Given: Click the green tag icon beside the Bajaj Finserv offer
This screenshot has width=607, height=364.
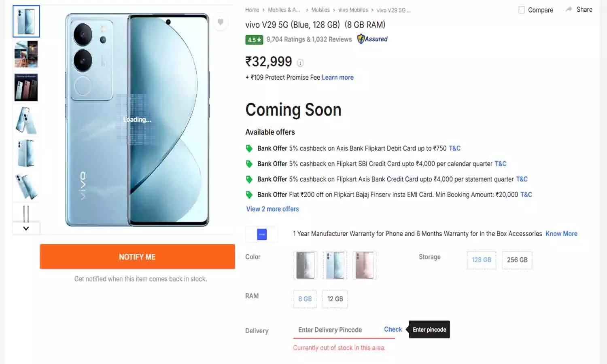Looking at the screenshot, I should pos(249,195).
